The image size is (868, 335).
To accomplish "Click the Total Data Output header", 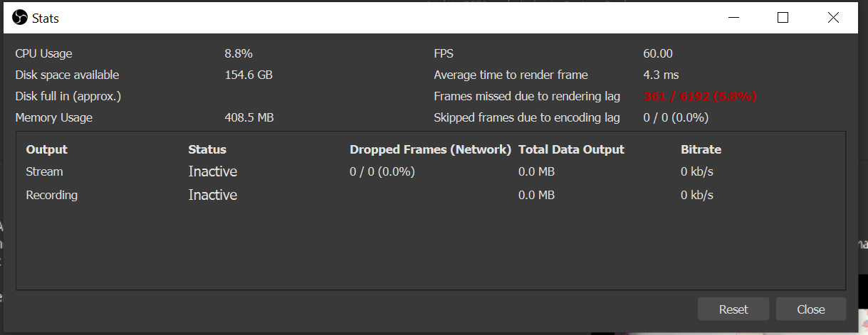I will pos(571,149).
